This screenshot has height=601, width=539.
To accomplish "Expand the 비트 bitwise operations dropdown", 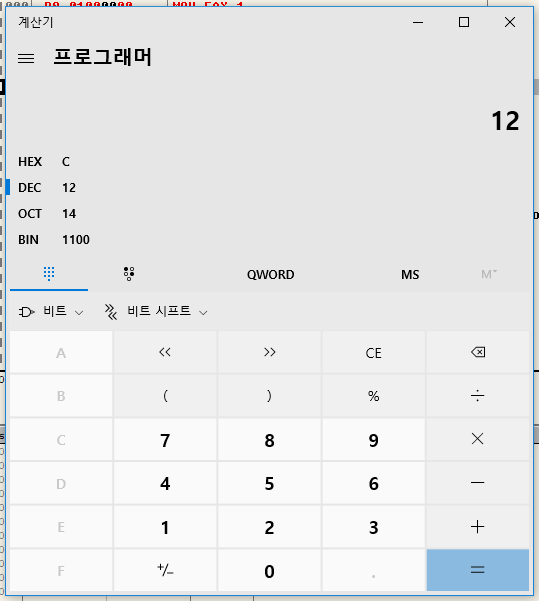I will click(51, 312).
